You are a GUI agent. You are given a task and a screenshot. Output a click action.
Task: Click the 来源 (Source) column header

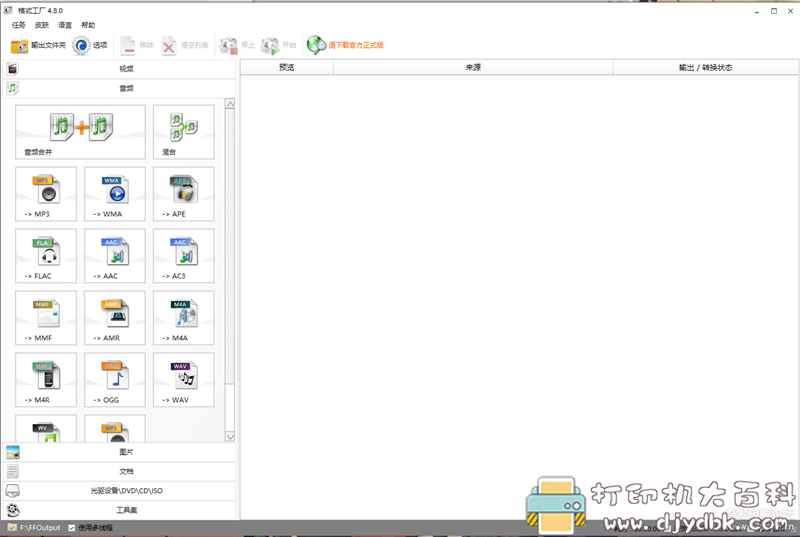(x=473, y=67)
